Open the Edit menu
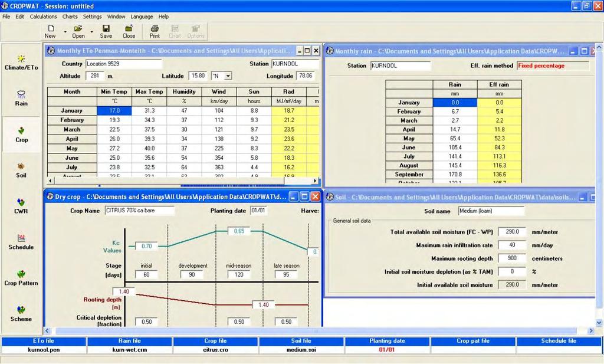 pos(19,17)
